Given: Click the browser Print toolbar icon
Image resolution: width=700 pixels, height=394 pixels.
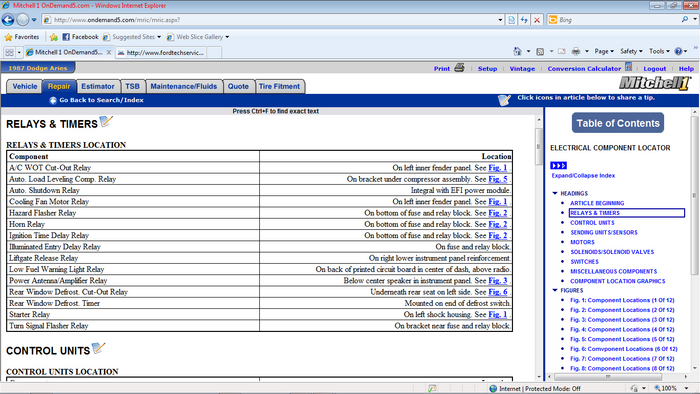Looking at the screenshot, I should tap(576, 51).
